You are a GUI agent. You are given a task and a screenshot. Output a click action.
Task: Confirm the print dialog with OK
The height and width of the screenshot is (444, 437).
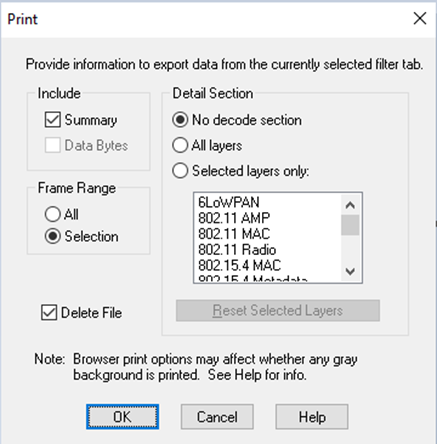point(122,417)
